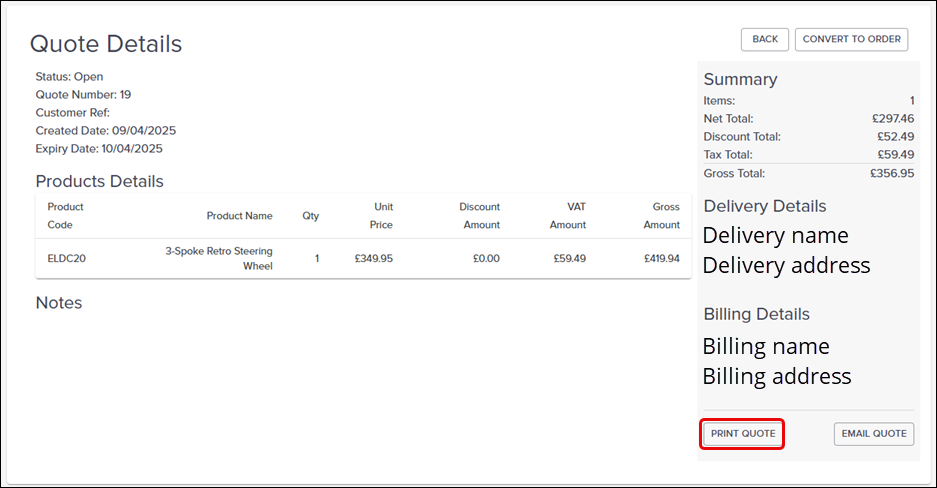
Task: Click the Billing name text
Action: pos(766,346)
